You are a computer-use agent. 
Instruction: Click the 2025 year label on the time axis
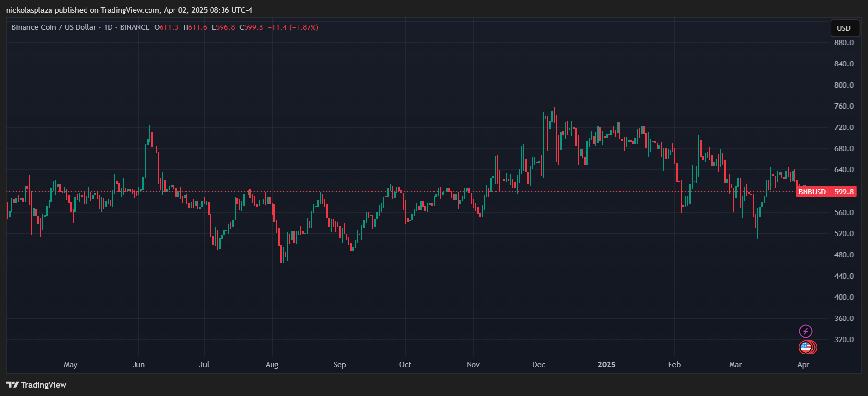point(607,365)
